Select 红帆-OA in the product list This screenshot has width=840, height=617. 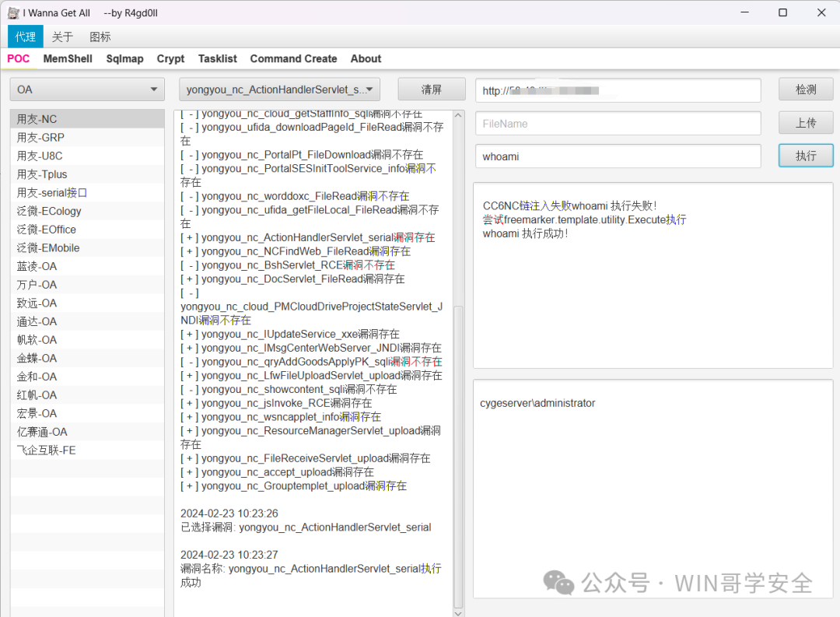coord(87,395)
